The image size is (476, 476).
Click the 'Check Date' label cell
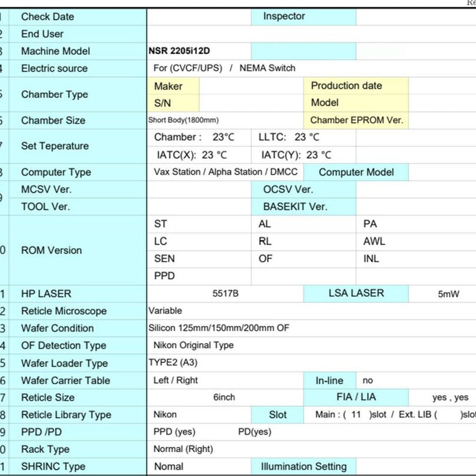(x=78, y=17)
